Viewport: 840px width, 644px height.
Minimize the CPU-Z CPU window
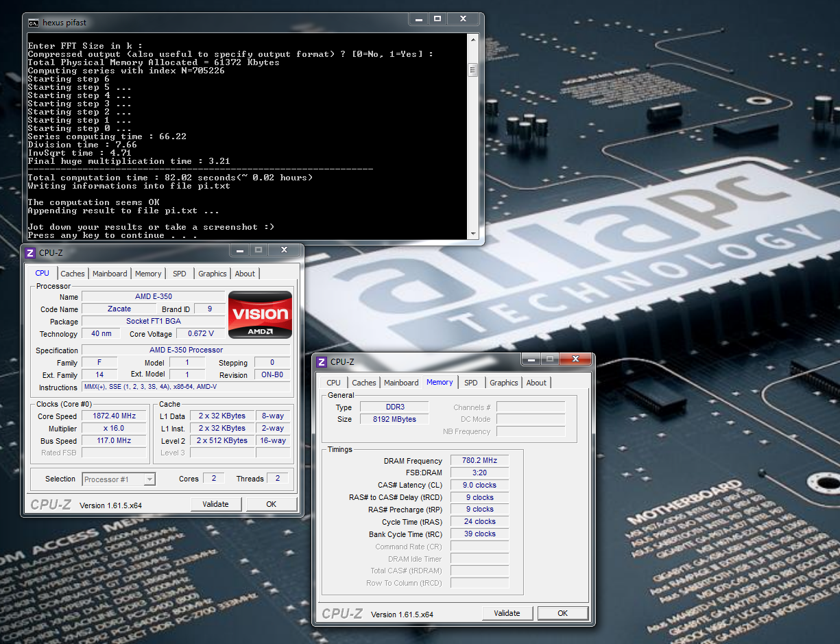239,250
